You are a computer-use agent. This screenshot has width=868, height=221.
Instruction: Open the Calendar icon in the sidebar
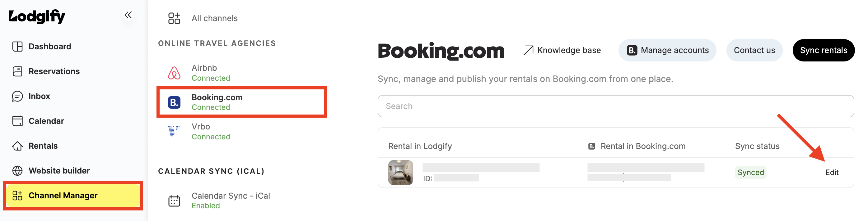pos(17,121)
